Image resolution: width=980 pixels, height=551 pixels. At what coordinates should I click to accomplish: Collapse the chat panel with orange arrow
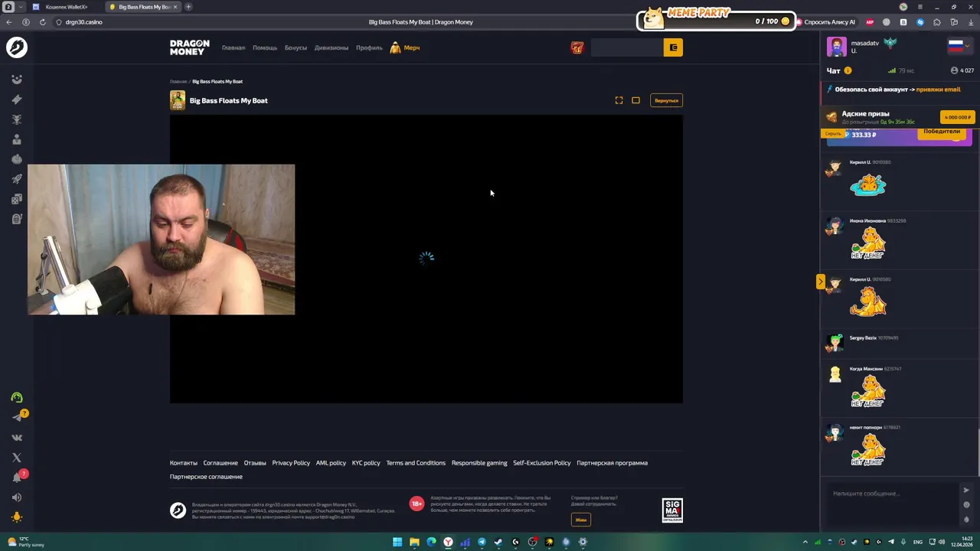coord(820,282)
